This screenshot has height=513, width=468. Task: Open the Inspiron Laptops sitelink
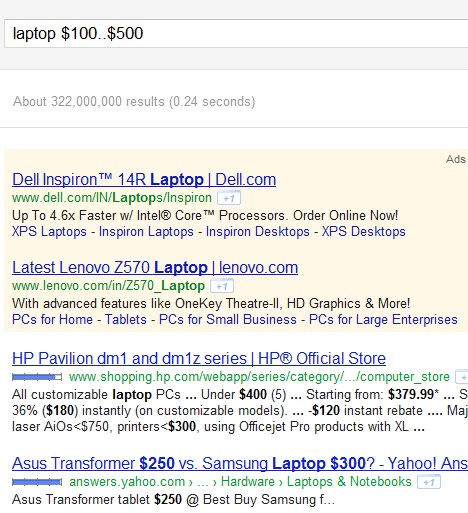[x=146, y=232]
